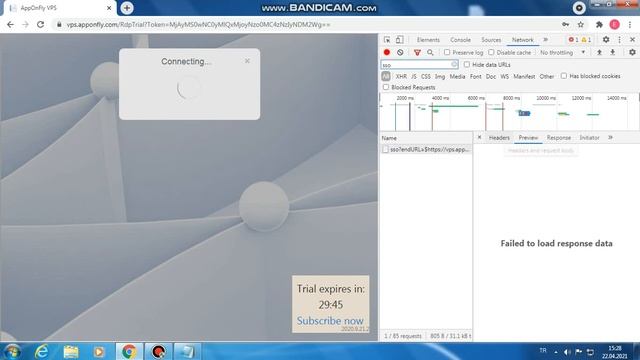Switch to the Elements panel
Image resolution: width=640 pixels, height=360 pixels.
pyautogui.click(x=428, y=40)
